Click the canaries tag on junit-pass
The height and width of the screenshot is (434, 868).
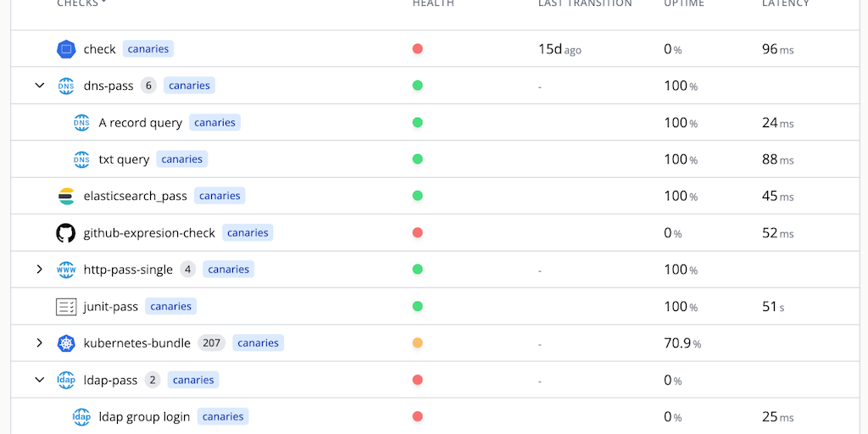pos(170,307)
